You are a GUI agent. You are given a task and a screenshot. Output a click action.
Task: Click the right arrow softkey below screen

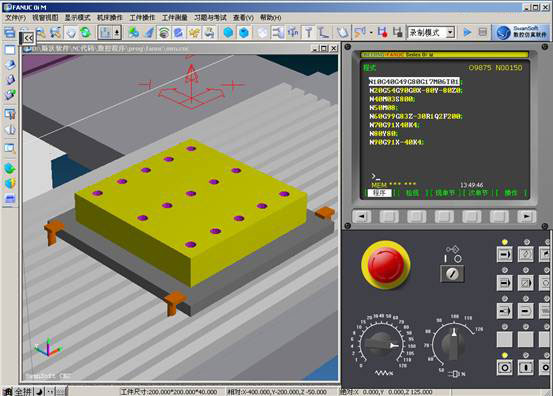[x=526, y=216]
